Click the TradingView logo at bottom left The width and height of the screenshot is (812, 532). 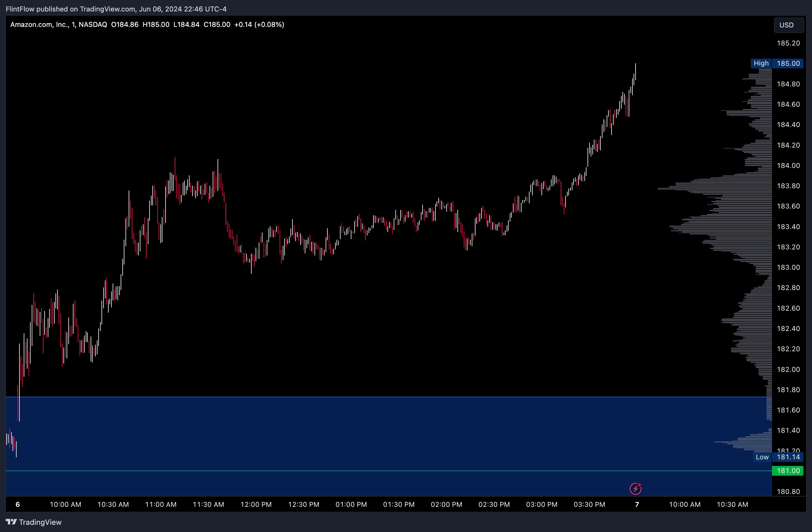tap(34, 522)
